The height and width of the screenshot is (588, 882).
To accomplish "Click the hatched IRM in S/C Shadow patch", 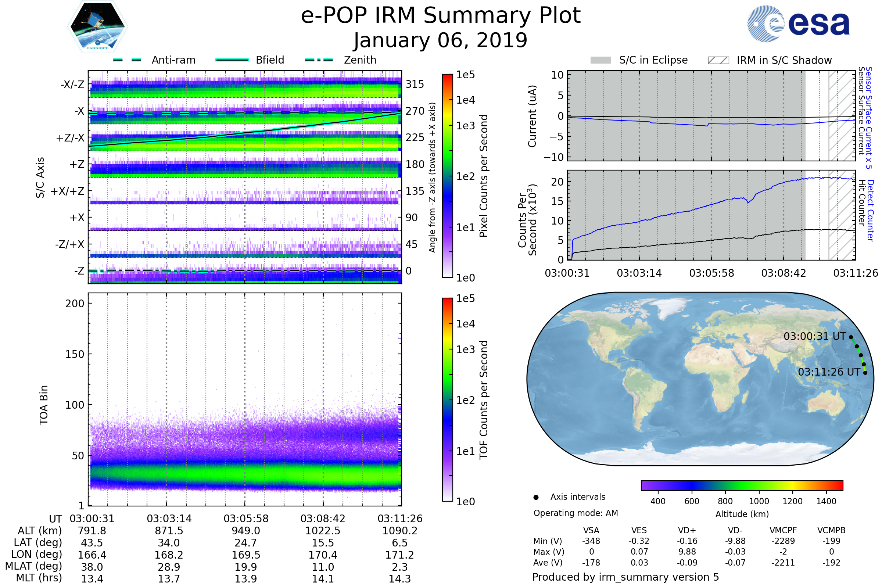I will click(x=718, y=60).
